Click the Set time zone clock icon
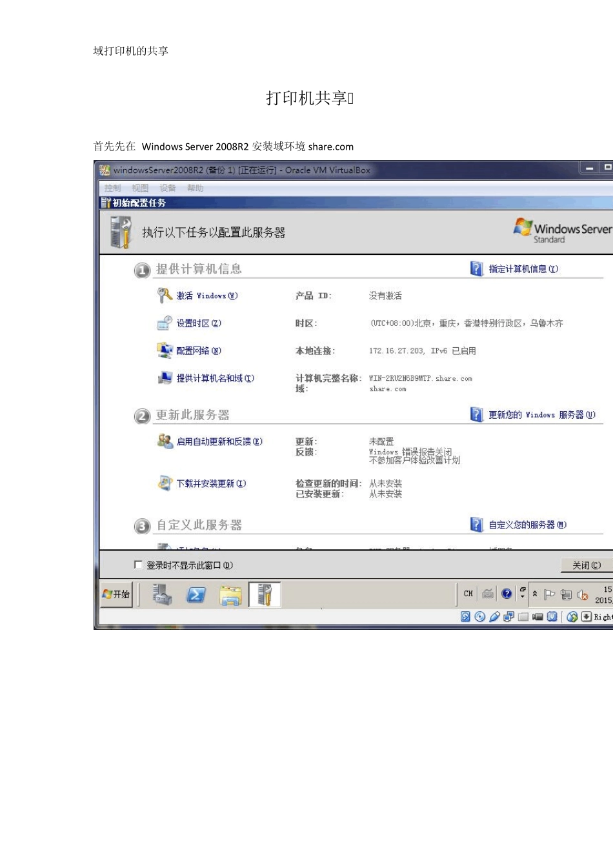Viewport: 613px width, 868px height. tap(165, 323)
